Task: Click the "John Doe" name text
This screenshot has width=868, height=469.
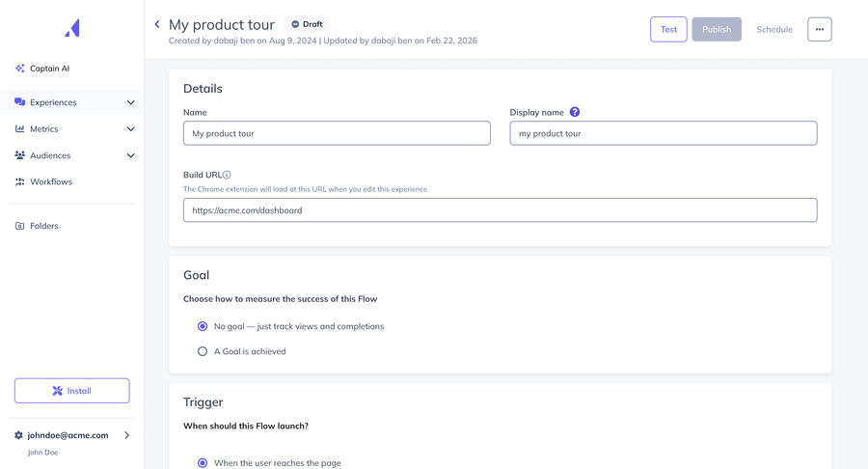Action: pyautogui.click(x=42, y=453)
